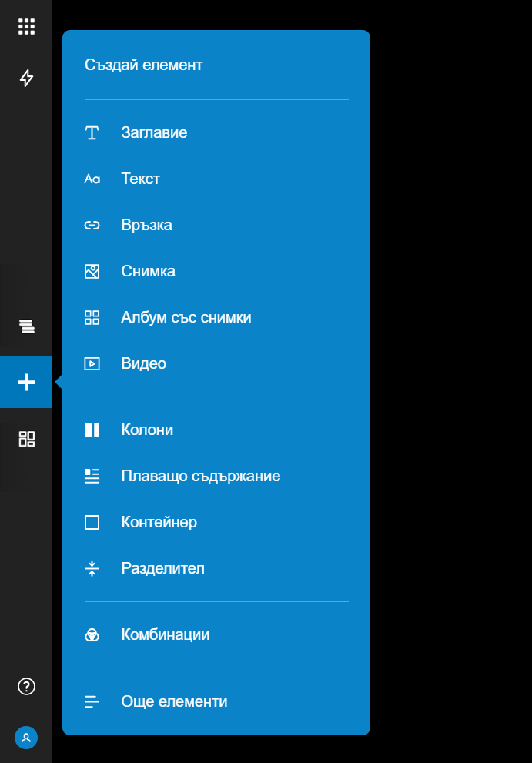Click the Контейнер square icon
The image size is (532, 763).
(92, 522)
